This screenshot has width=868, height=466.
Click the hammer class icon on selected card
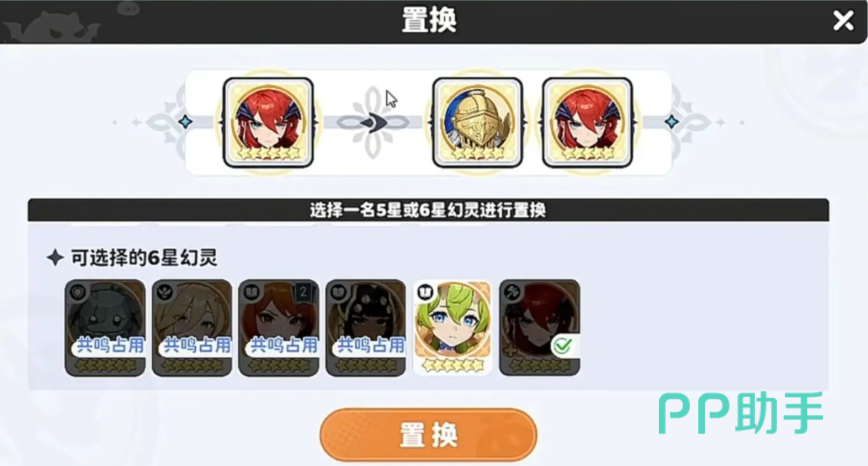[x=512, y=292]
